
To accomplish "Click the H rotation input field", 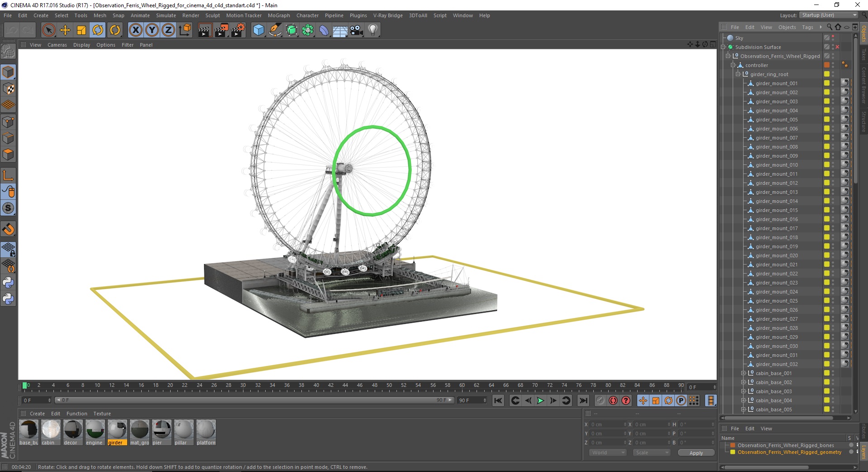I will (696, 424).
